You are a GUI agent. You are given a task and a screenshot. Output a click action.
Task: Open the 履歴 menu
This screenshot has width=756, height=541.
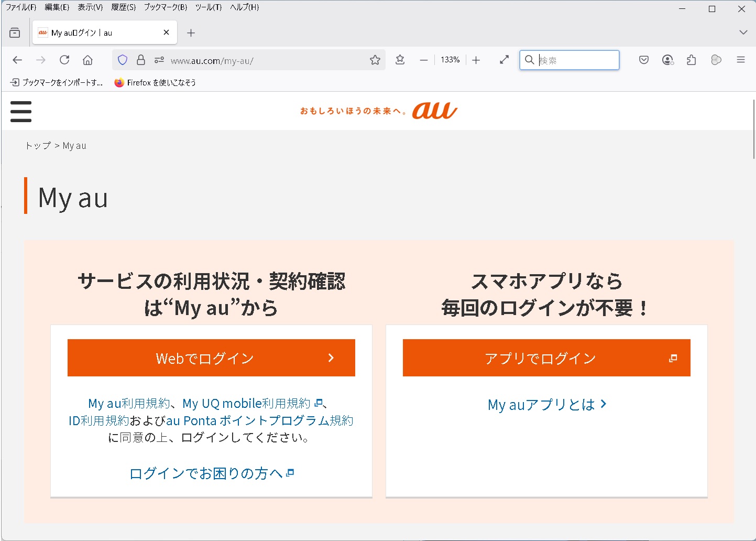123,7
